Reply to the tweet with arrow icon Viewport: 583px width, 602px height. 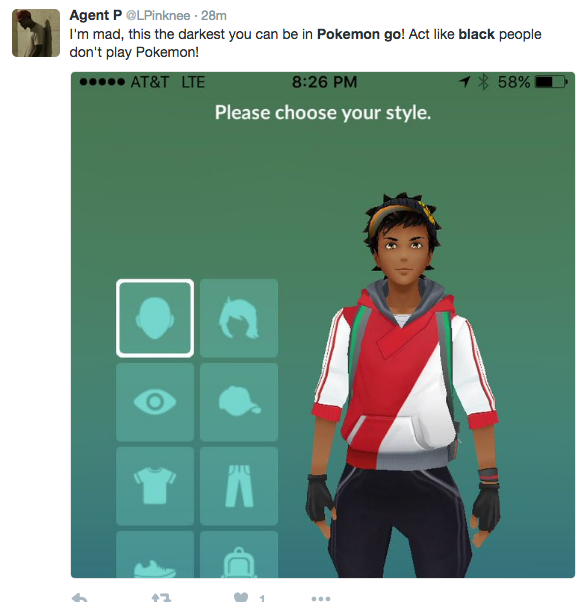click(79, 597)
